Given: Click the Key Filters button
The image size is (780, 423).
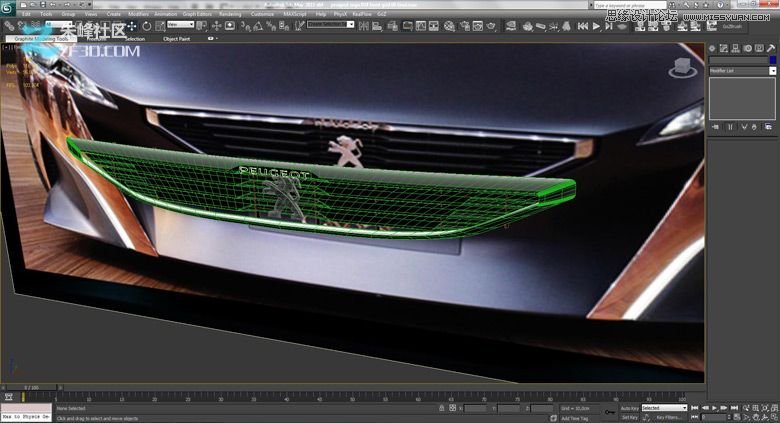Looking at the screenshot, I should click(x=668, y=418).
